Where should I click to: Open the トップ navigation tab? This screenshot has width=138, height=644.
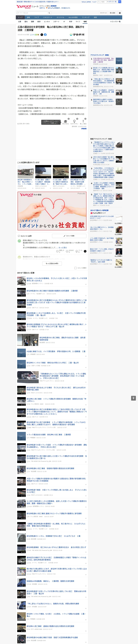[20, 17]
